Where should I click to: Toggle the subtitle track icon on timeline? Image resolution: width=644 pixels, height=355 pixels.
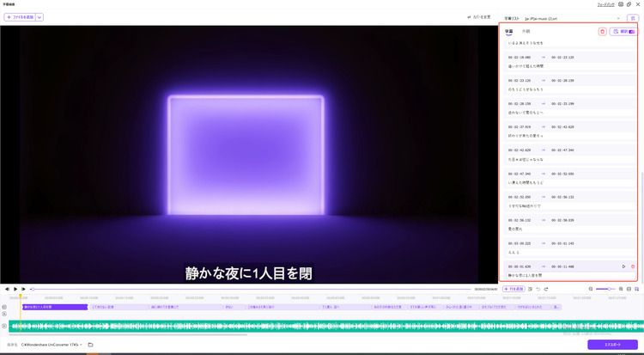pyautogui.click(x=4, y=307)
